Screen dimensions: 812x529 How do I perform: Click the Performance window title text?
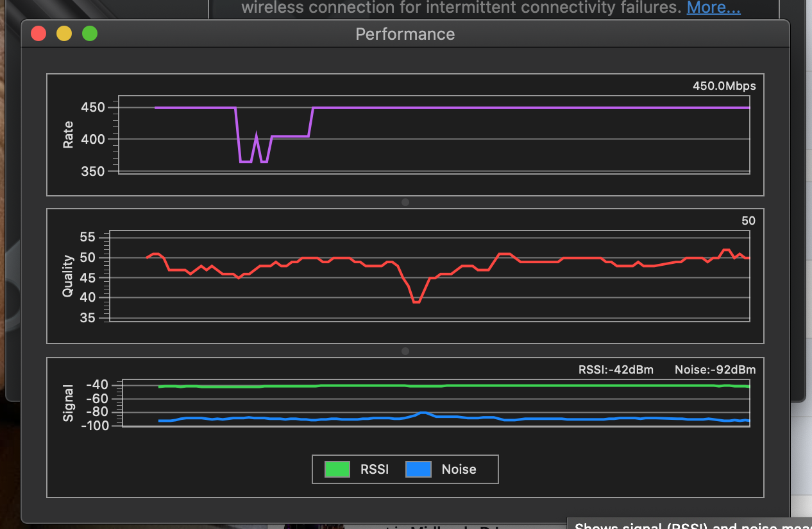[405, 34]
